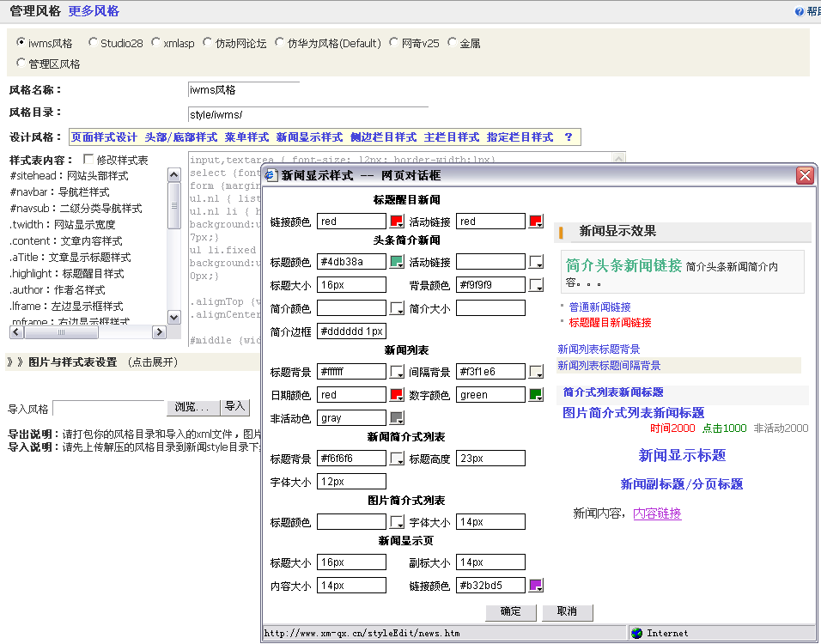The image size is (821, 644).
Task: Click 简介头条新闻链接 preview heading
Action: pyautogui.click(x=623, y=266)
